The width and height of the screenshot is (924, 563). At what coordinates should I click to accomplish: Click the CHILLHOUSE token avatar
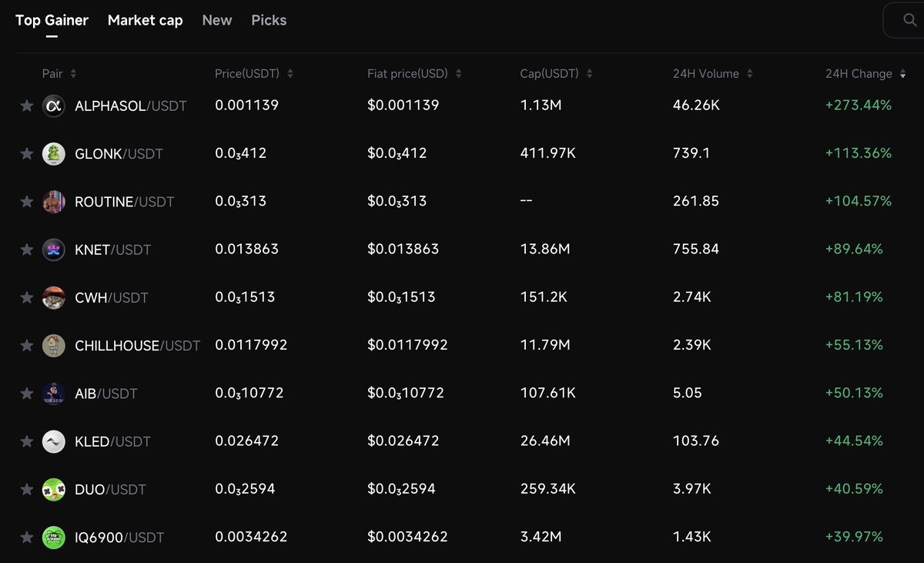[x=54, y=345]
